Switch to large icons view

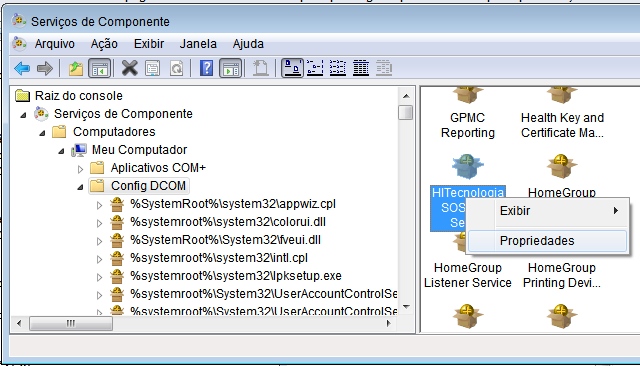click(292, 68)
